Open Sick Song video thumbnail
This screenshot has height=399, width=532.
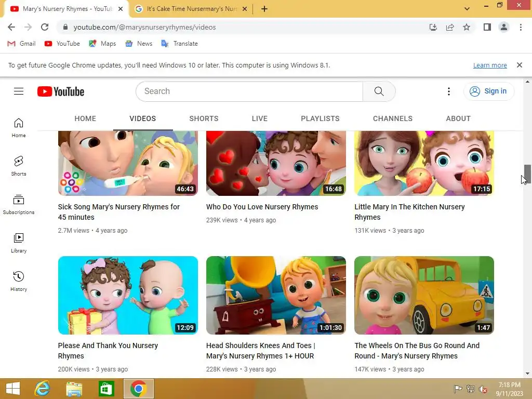[128, 163]
